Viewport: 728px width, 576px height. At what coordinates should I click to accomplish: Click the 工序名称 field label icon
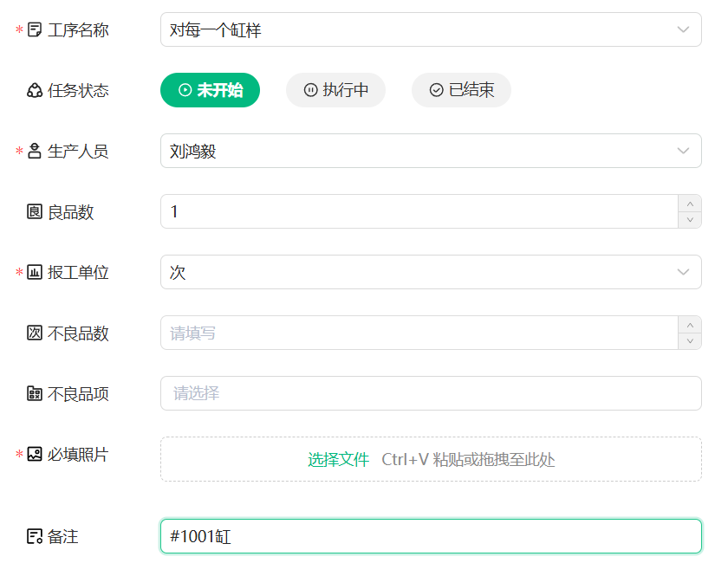coord(35,30)
